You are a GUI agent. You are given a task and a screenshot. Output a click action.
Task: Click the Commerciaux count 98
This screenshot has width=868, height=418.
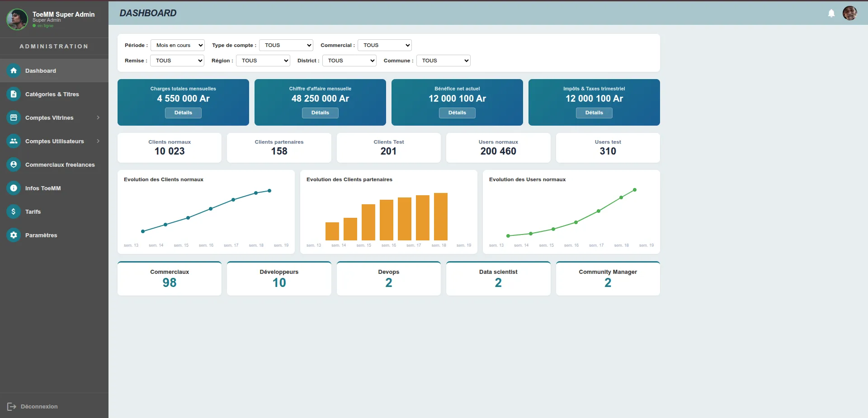click(170, 283)
